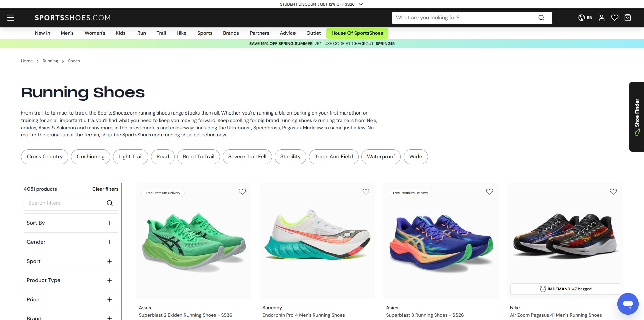This screenshot has height=320, width=644.
Task: Filter by Track And Field
Action: point(334,157)
